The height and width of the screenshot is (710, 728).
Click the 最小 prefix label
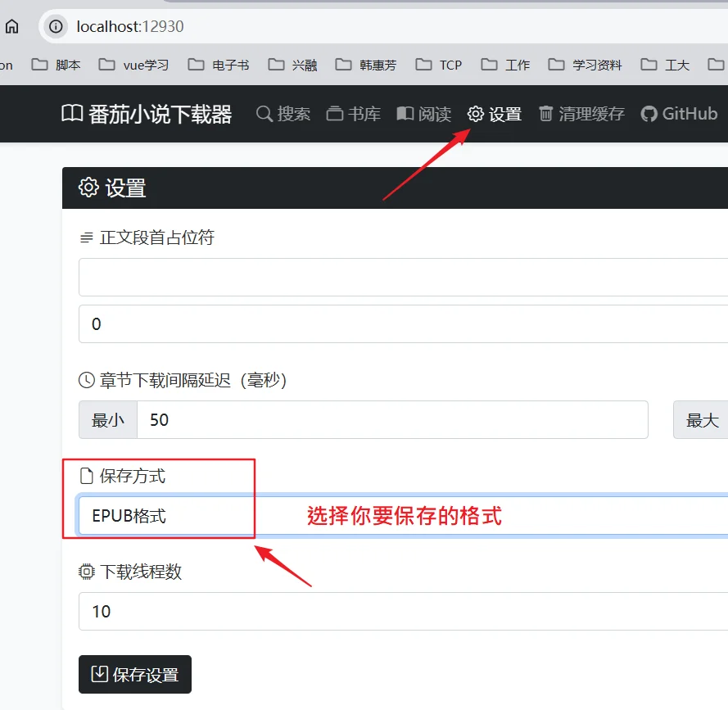point(108,420)
